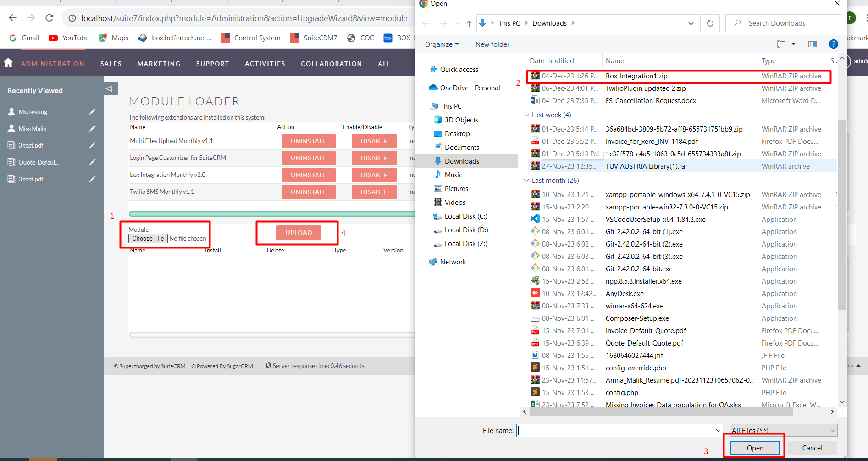Open the Sales menu
The height and width of the screenshot is (461, 868).
click(x=111, y=64)
